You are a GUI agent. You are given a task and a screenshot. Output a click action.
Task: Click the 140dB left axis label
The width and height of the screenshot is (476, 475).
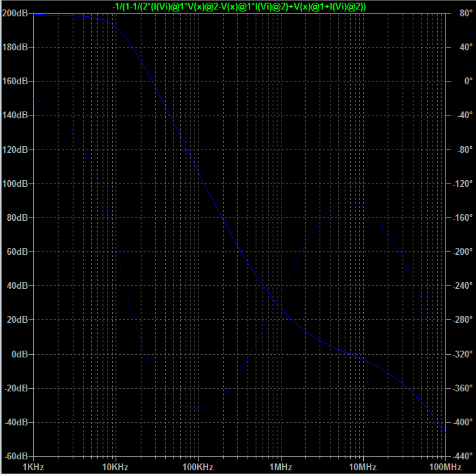(15, 115)
